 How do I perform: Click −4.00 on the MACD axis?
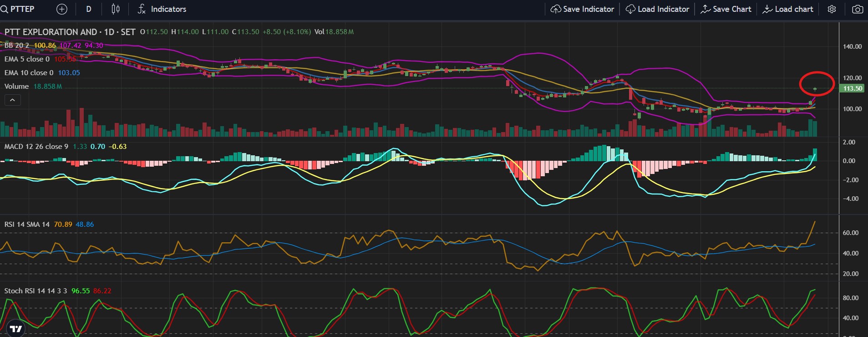point(851,199)
